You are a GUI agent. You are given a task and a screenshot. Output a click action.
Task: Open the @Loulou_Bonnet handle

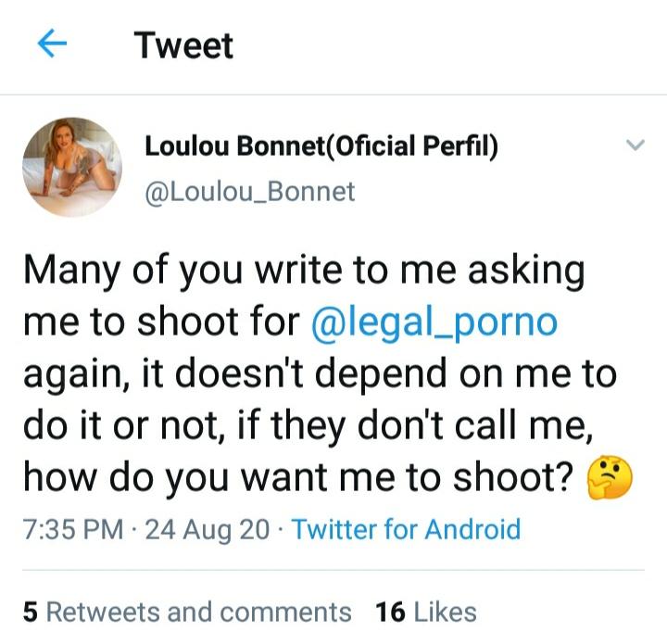250,191
